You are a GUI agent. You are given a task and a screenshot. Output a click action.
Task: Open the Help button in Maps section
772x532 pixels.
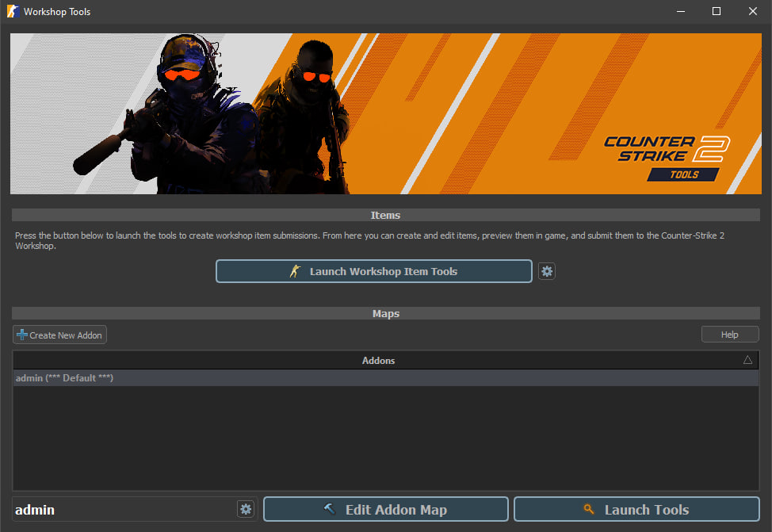tap(730, 335)
